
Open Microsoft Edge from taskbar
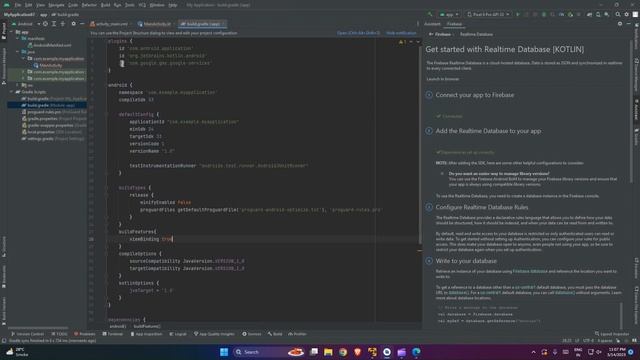point(416,352)
